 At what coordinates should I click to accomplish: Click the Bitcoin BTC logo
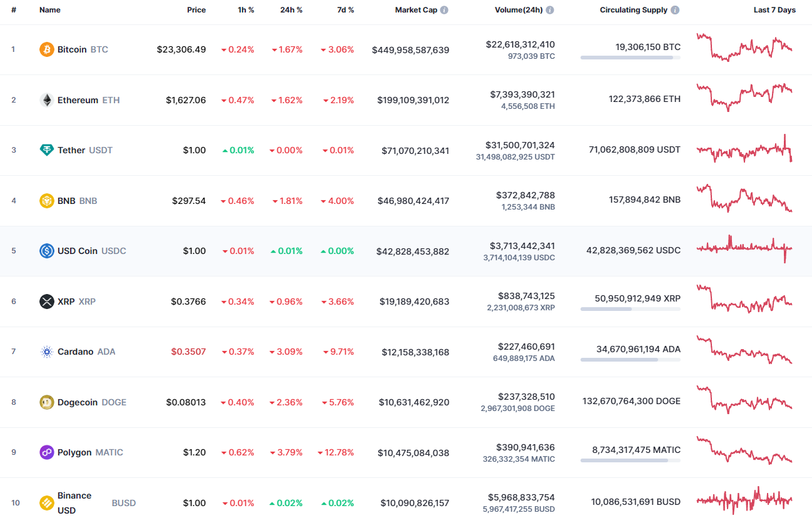click(47, 49)
